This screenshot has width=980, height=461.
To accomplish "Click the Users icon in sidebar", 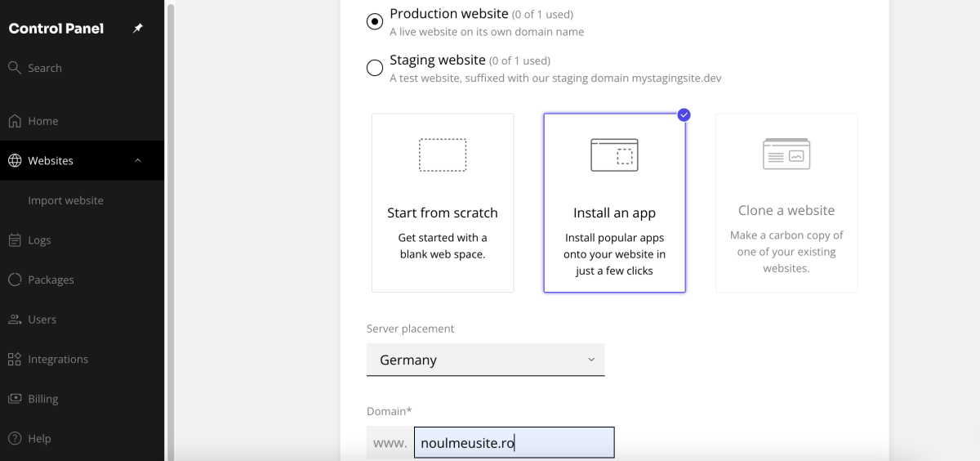I will tap(15, 320).
